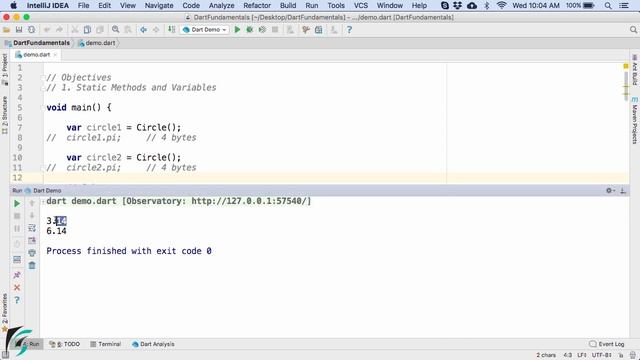640x360 pixels.
Task: Clear the console with the trash icon
Action: point(32,265)
